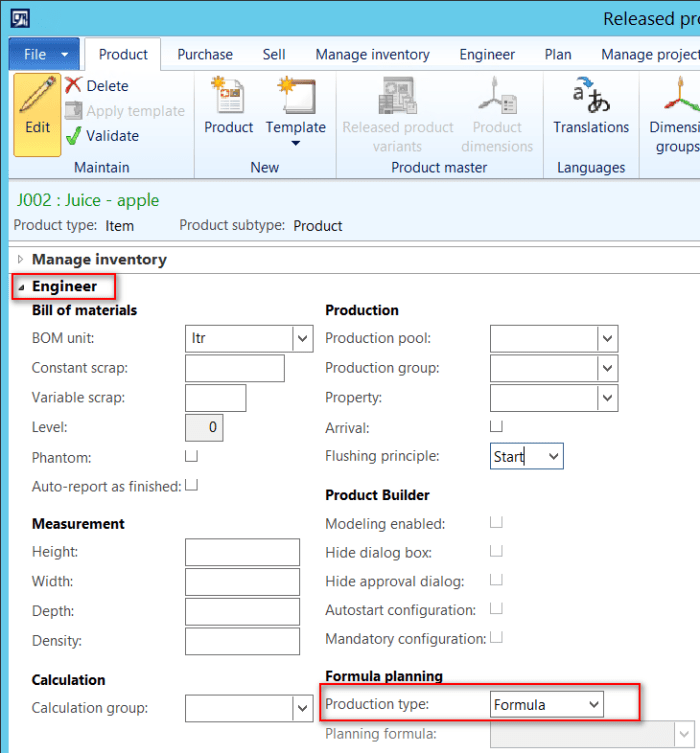Expand the Manage inventory section
Viewport: 700px width, 753px height.
click(20, 259)
